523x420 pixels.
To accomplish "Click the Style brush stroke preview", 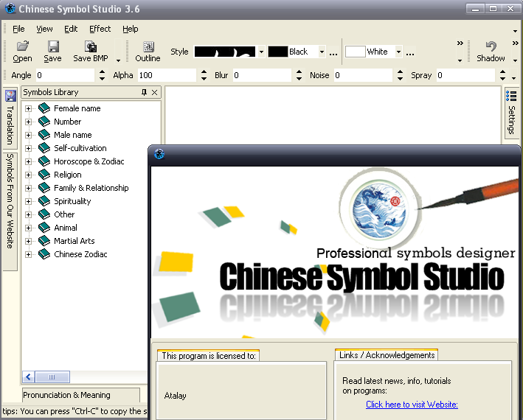I will click(x=225, y=52).
